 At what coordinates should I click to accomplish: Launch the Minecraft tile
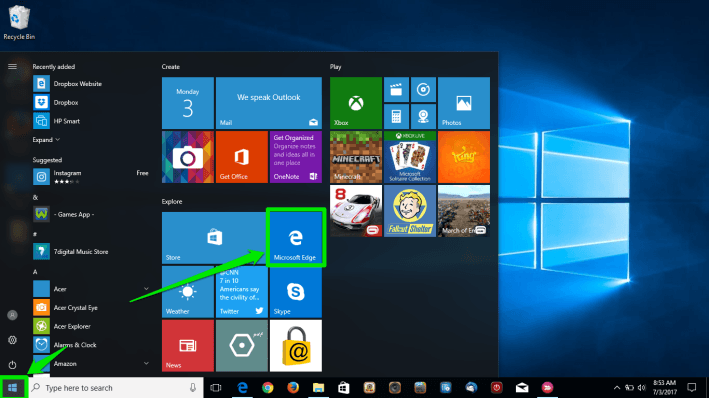pyautogui.click(x=356, y=157)
